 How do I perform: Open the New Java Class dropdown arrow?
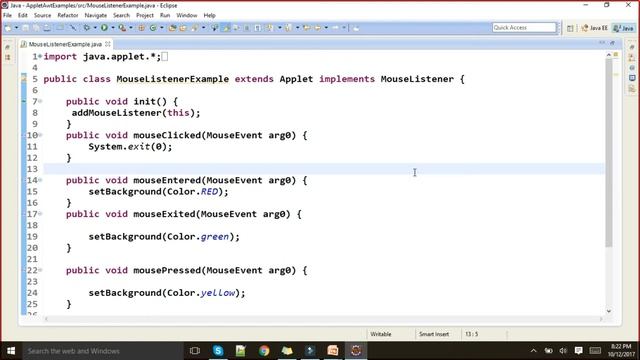coord(162,28)
